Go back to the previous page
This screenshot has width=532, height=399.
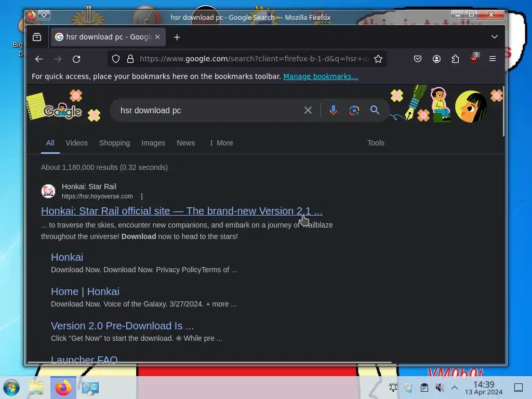38,59
